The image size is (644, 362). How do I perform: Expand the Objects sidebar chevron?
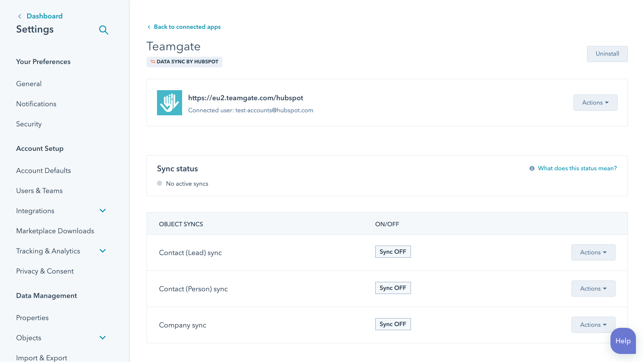point(103,338)
